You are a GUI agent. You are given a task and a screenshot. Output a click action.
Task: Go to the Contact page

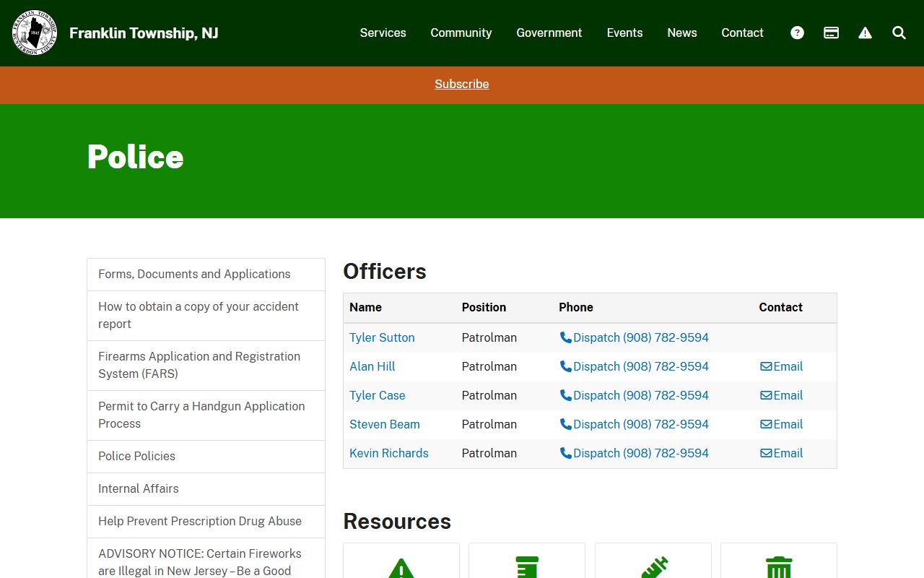click(742, 33)
